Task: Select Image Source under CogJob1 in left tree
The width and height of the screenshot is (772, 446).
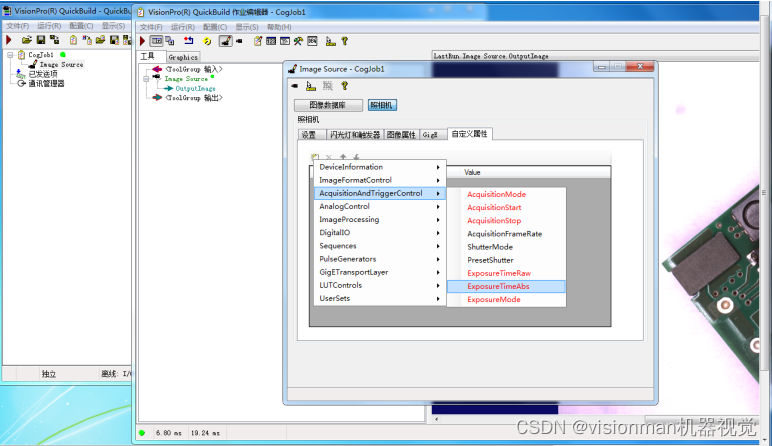Action: pyautogui.click(x=61, y=64)
